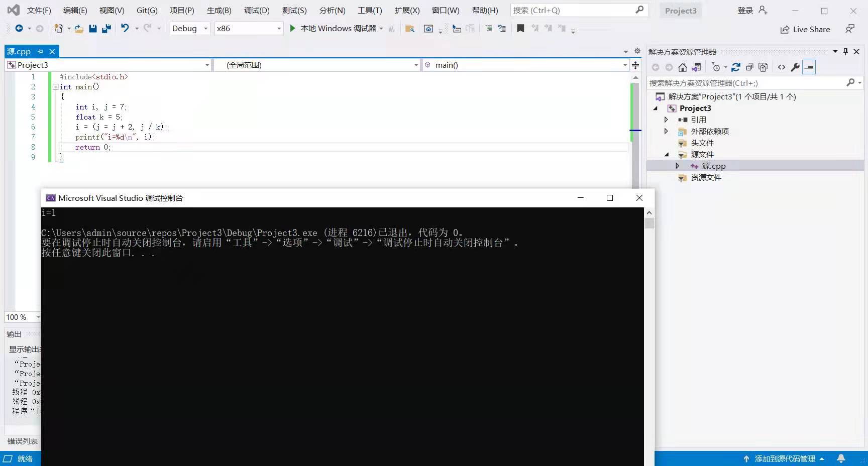Navigate backward with the blue arrow icon
868x466 pixels.
click(x=19, y=28)
